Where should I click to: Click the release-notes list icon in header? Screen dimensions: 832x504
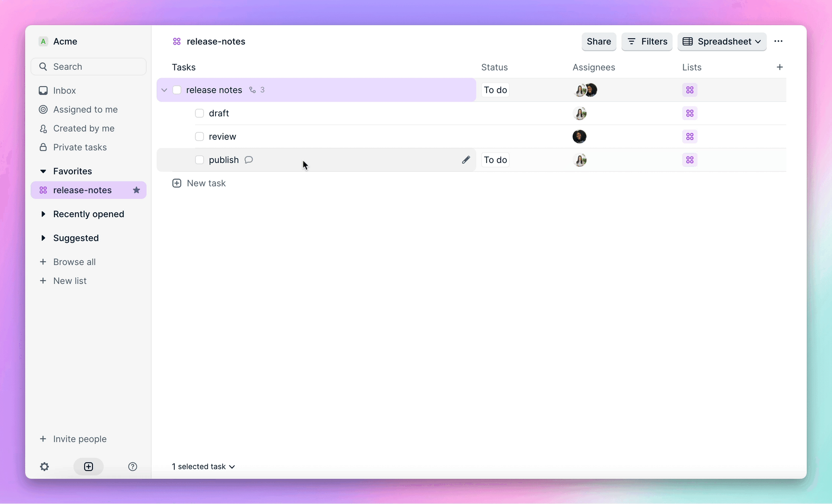click(176, 41)
